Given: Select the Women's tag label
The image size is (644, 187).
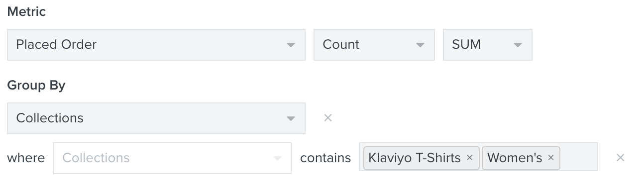Looking at the screenshot, I should [x=515, y=158].
